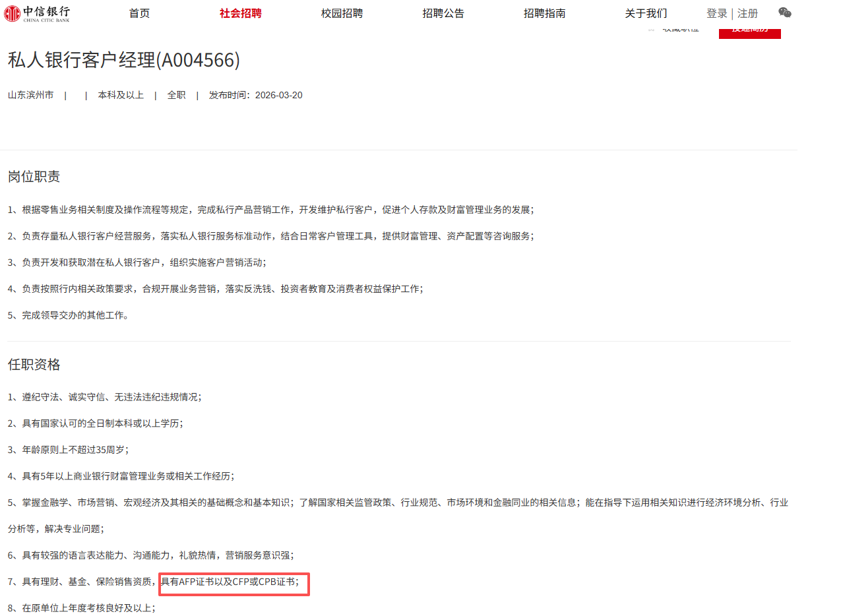Click the 本科及以上 education label
The width and height of the screenshot is (841, 616).
tap(121, 95)
